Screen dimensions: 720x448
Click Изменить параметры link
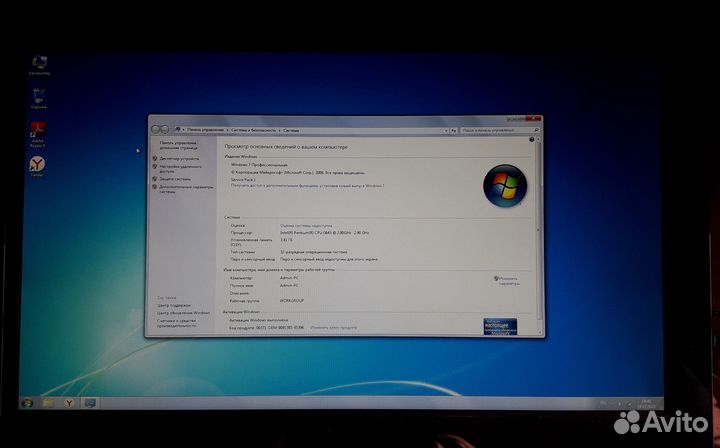click(509, 281)
